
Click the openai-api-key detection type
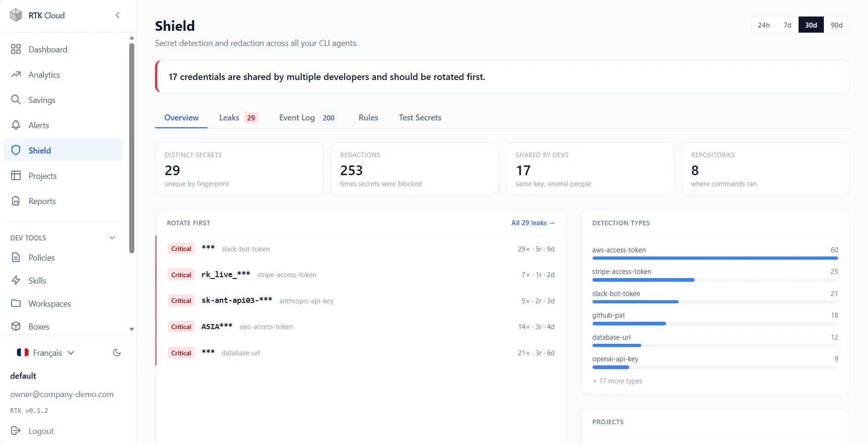615,359
